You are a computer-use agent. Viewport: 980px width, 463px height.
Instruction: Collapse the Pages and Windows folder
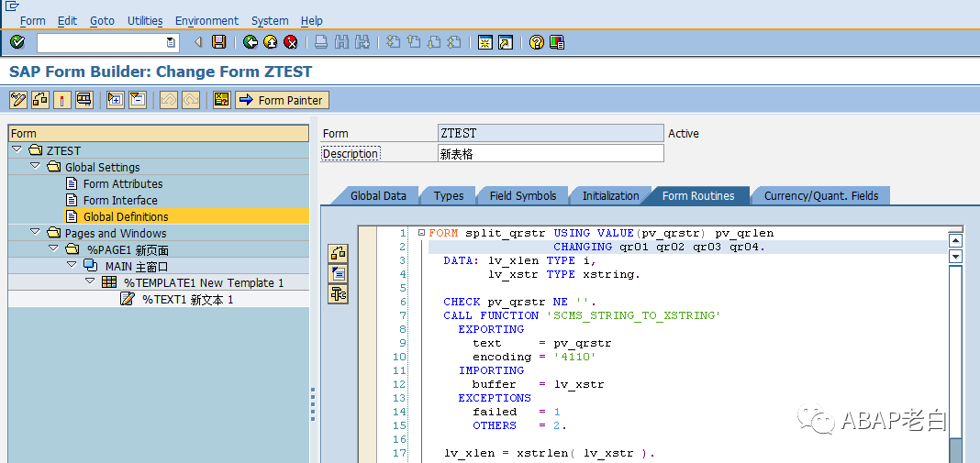(35, 233)
